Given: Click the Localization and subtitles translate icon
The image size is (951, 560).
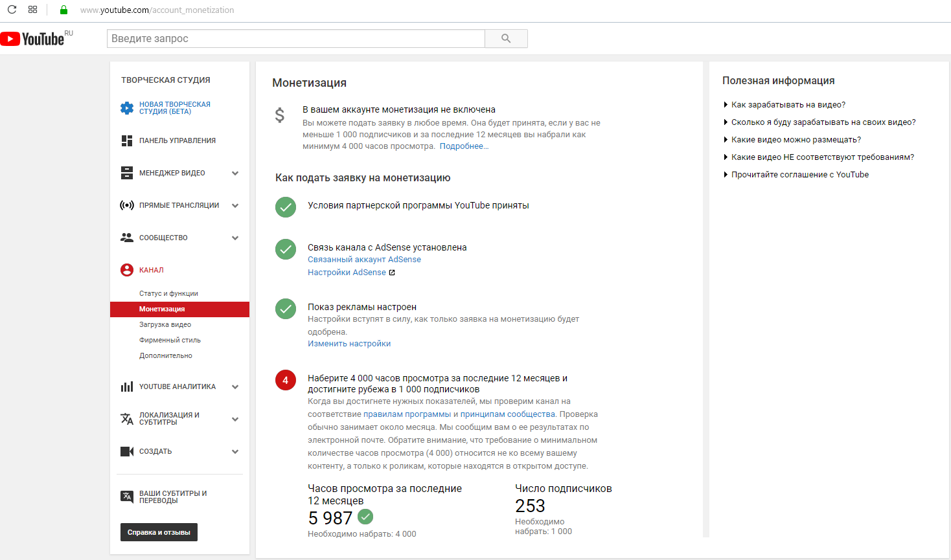Looking at the screenshot, I should (x=127, y=419).
